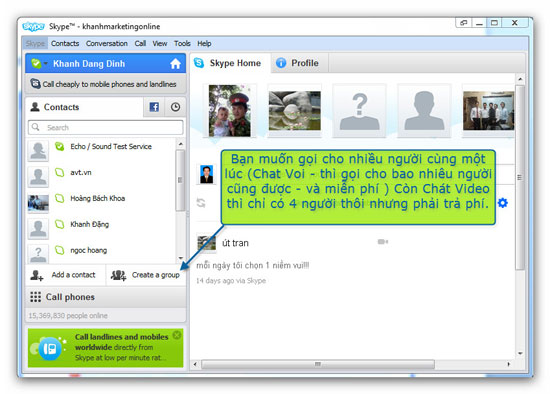Open the Call phones dial pad
This screenshot has height=394, width=550.
tap(105, 297)
